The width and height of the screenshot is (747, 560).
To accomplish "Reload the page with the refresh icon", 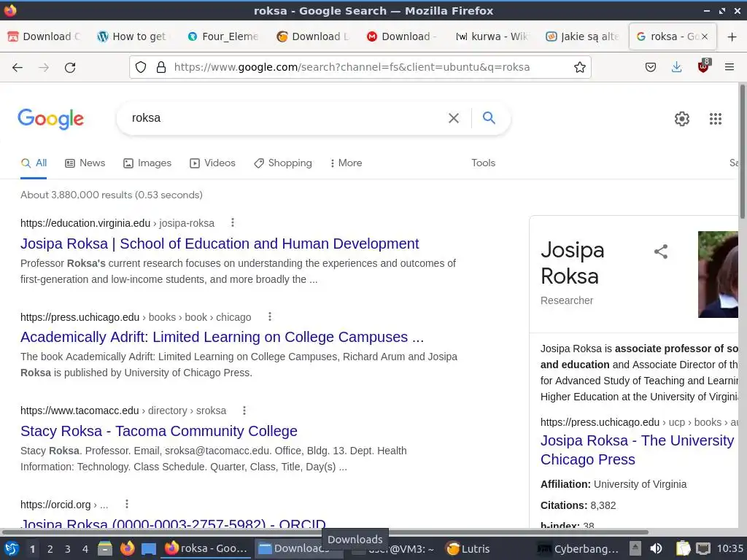I will 70,68.
